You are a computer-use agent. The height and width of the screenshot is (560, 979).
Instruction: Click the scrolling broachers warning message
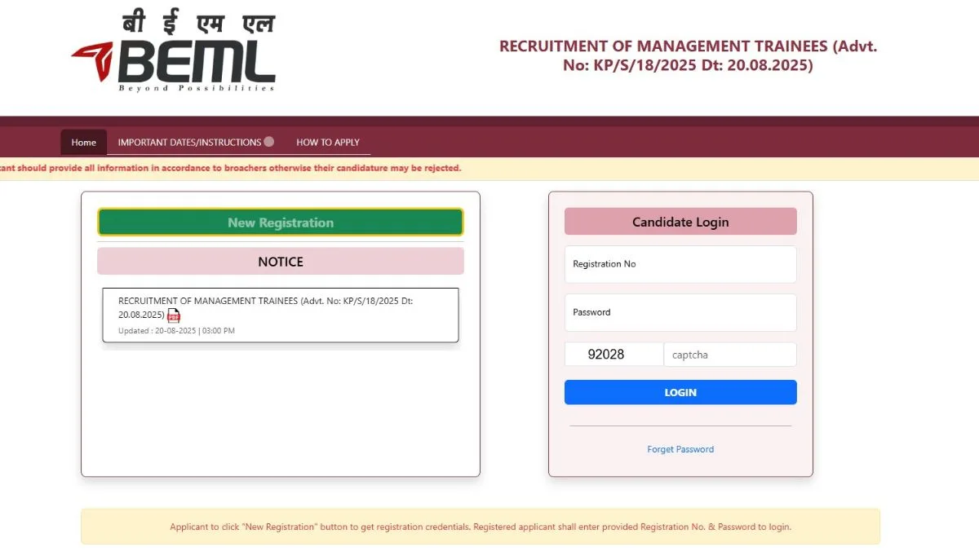[x=231, y=168]
